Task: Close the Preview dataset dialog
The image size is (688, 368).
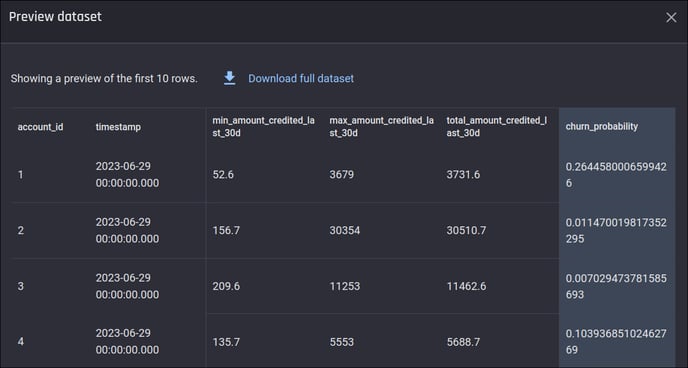Action: coord(671,18)
